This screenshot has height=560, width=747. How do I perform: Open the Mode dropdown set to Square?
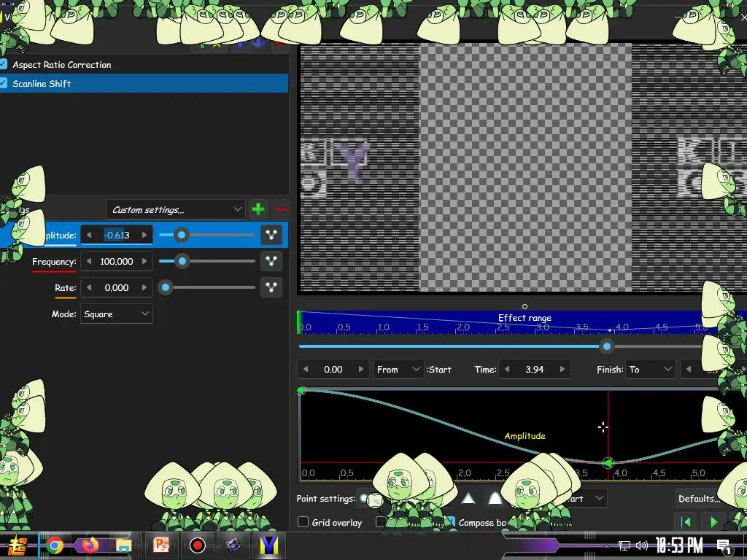[117, 314]
